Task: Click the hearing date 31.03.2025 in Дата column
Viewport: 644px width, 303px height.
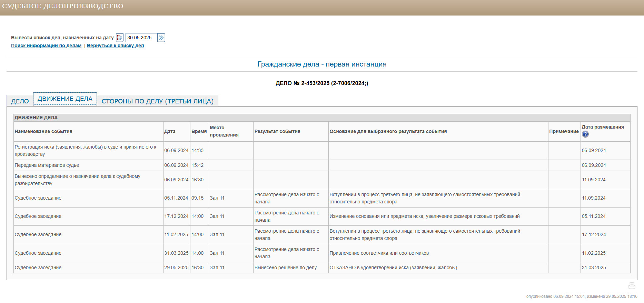Action: point(176,253)
